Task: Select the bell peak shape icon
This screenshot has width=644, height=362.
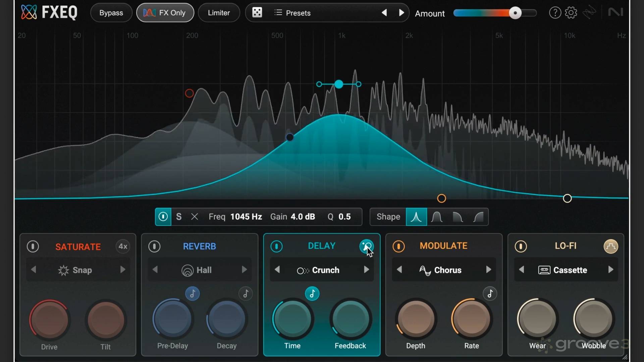Action: [x=416, y=217]
